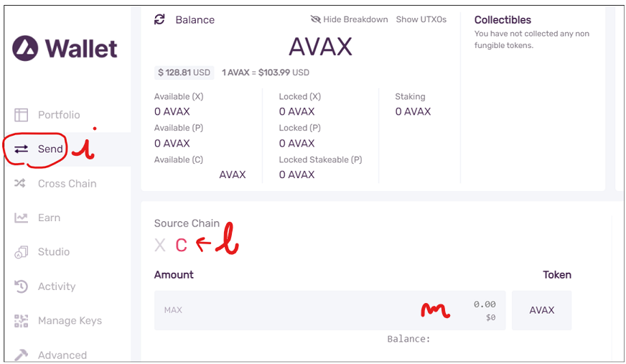Toggle Hide Breakdown eye icon

click(x=315, y=19)
